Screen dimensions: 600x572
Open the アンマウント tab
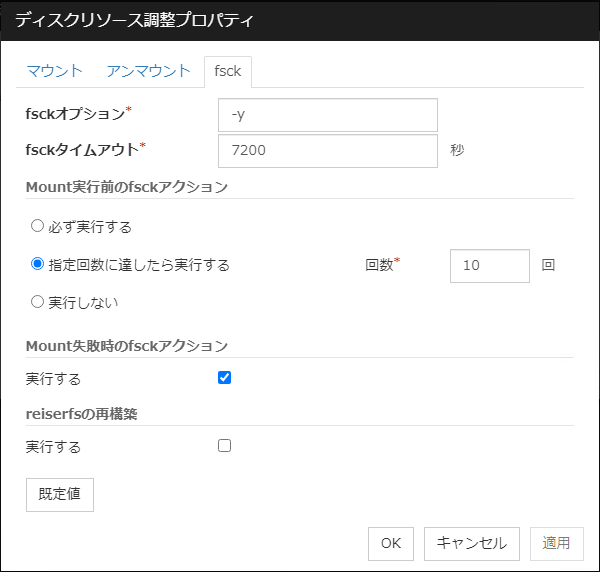(148, 71)
